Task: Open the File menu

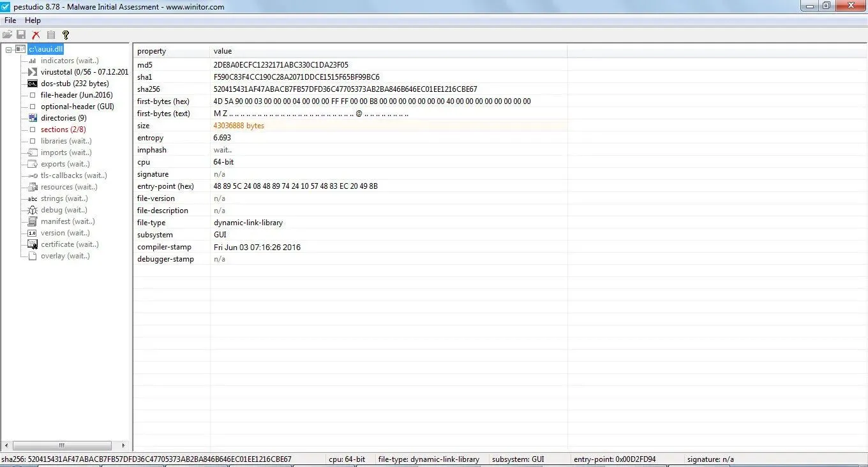Action: coord(10,20)
